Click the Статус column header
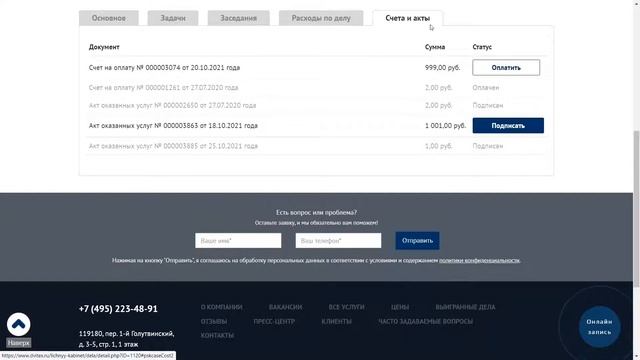Viewport: 640px width, 360px height. [482, 47]
